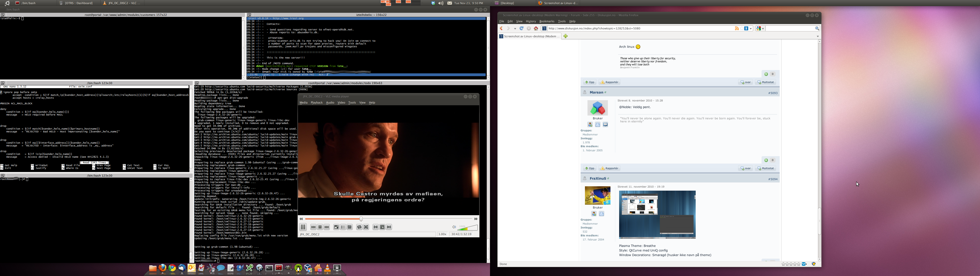
Task: Go to next DVD chapter in VLC
Action: click(x=389, y=227)
